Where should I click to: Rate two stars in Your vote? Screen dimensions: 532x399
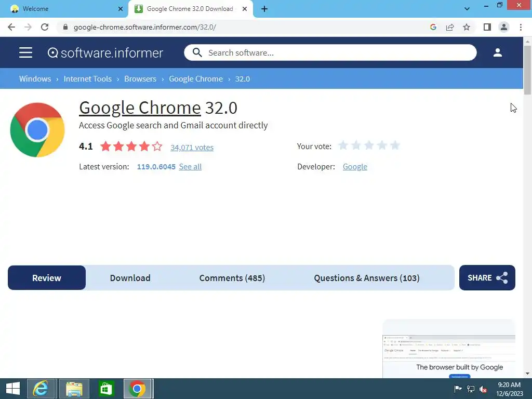356,145
